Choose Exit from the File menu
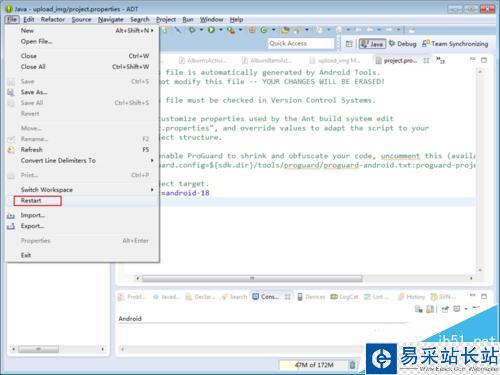This screenshot has height=375, width=500. click(x=82, y=255)
